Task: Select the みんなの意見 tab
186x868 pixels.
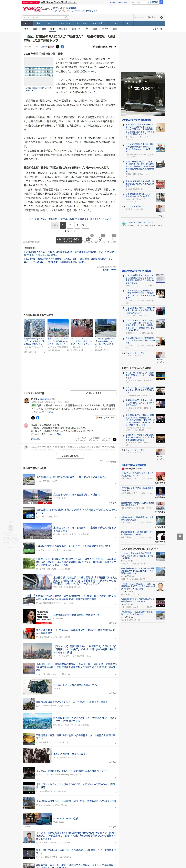Action: [x=98, y=24]
